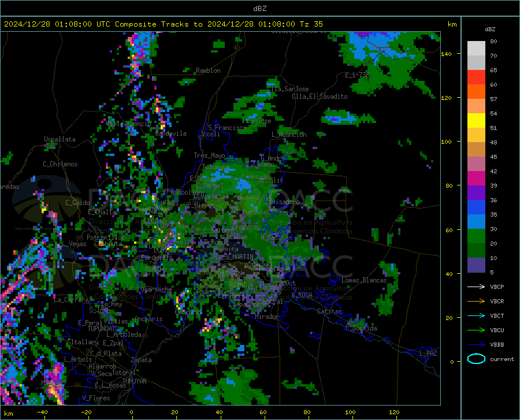The height and width of the screenshot is (420, 520).
Task: Click the green VBCU arrow legend icon
Action: click(476, 330)
